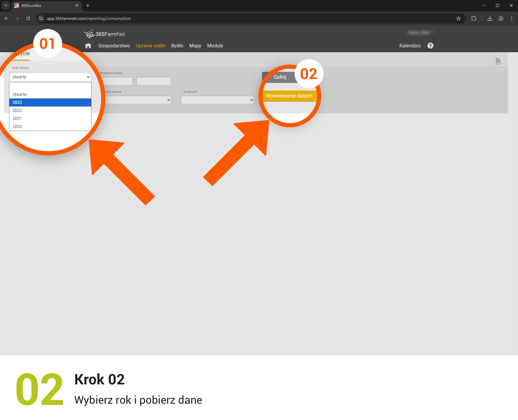Expand the Grupa pól dropdown
The height and width of the screenshot is (420, 518).
tap(217, 100)
